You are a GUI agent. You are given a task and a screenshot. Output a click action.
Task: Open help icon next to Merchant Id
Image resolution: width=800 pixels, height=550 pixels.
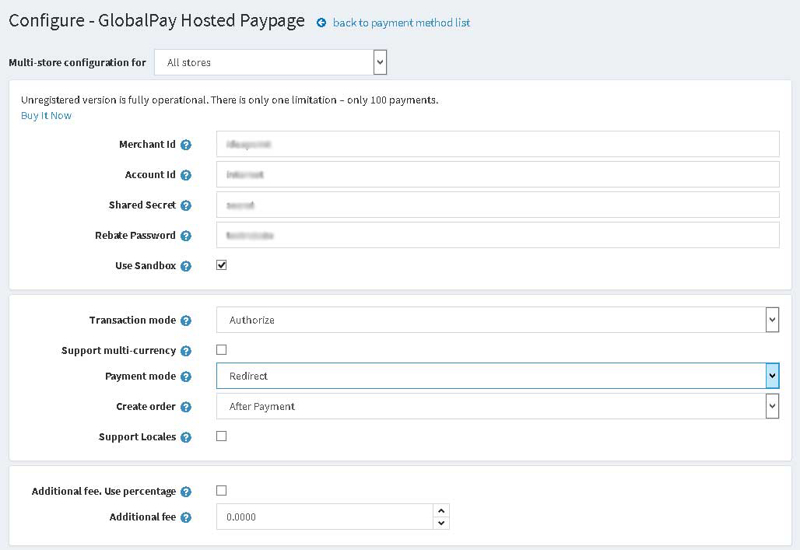click(x=186, y=145)
